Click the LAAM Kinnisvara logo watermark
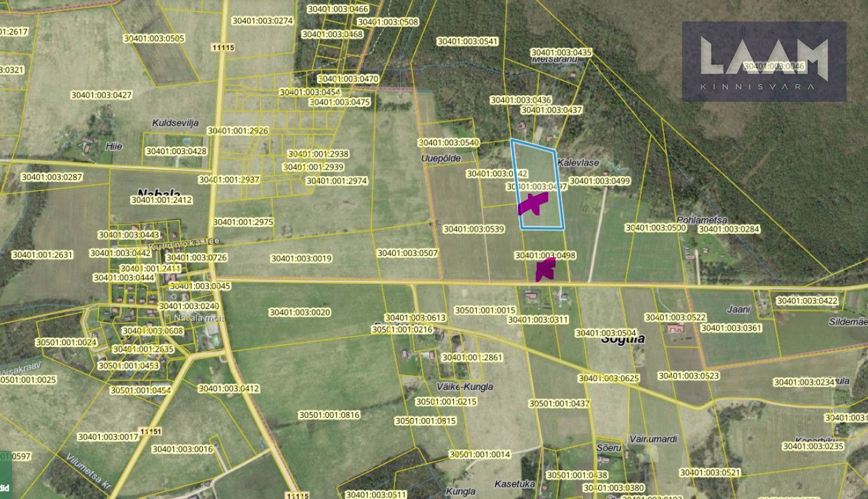 (x=764, y=62)
